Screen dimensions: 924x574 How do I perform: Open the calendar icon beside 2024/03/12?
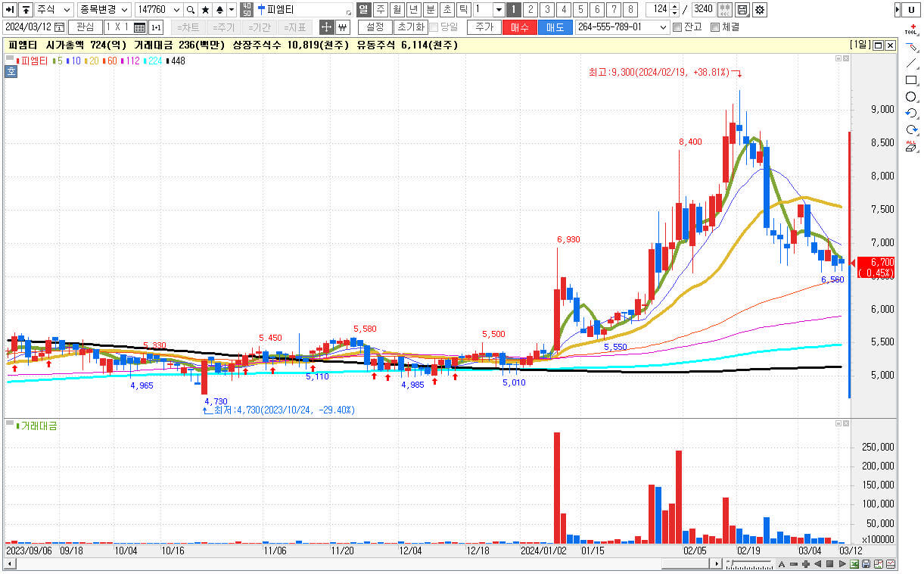tap(60, 27)
